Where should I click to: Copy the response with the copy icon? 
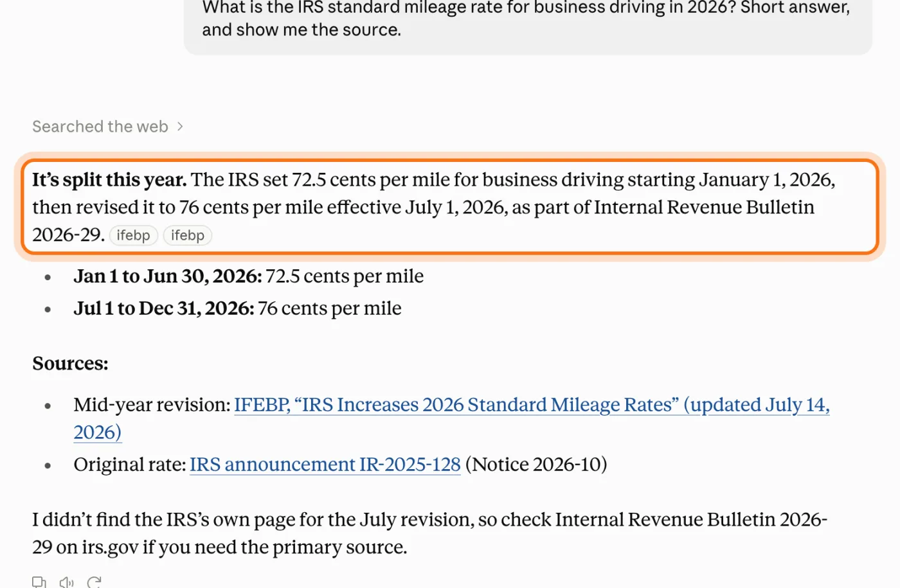tap(39, 582)
